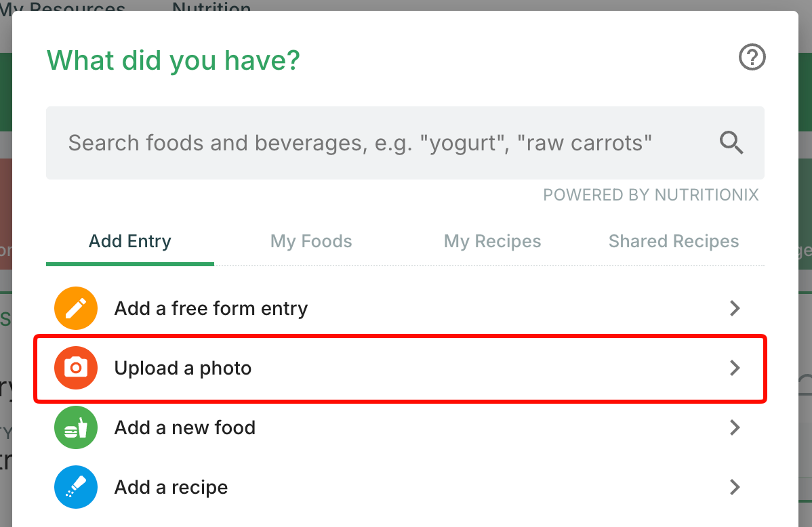This screenshot has width=812, height=527.
Task: Click the orange pencil free form icon
Action: pos(76,308)
